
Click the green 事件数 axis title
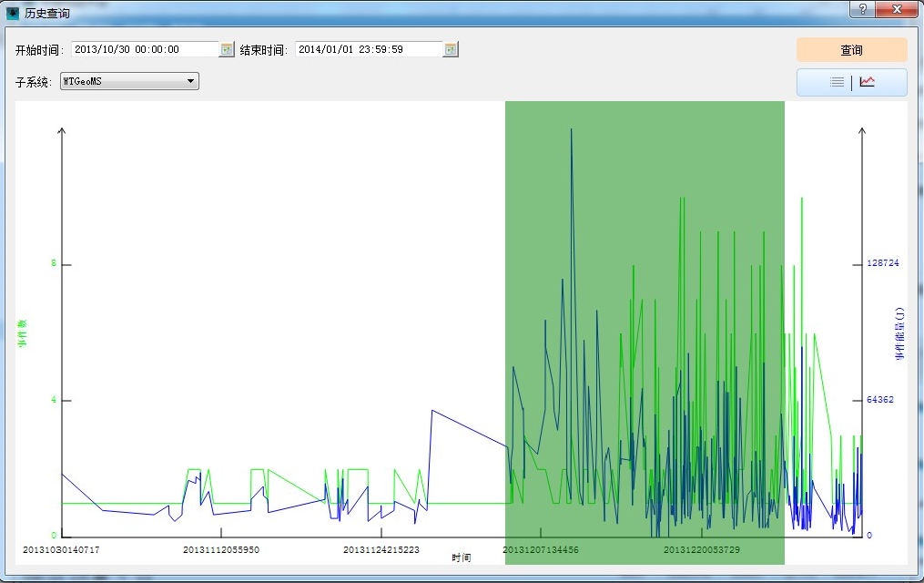tap(24, 332)
